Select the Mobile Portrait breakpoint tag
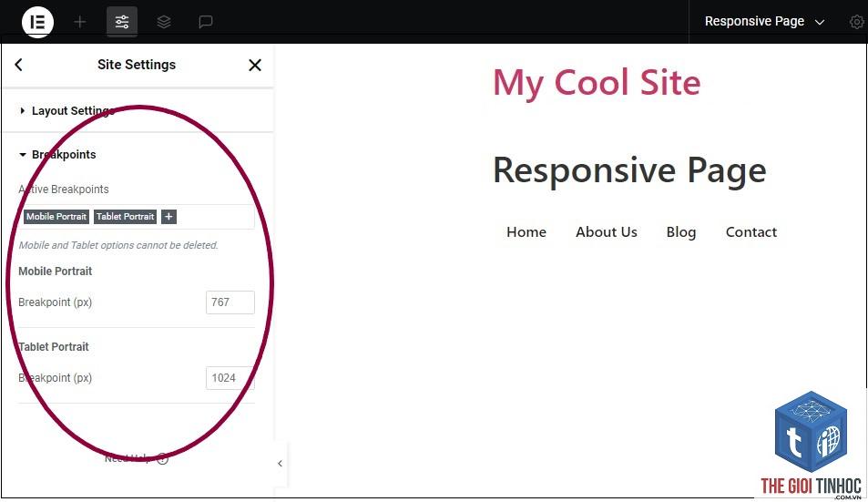 point(56,217)
